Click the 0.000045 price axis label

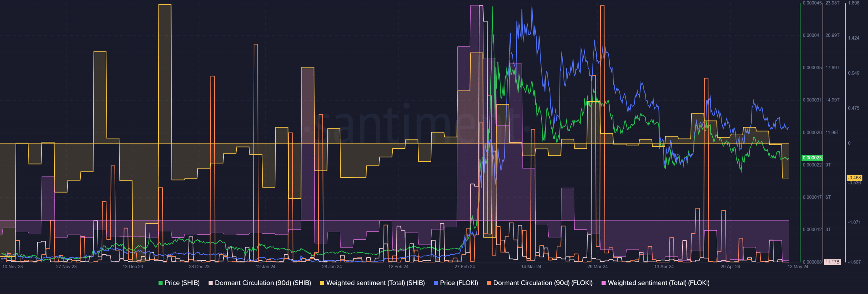812,3
